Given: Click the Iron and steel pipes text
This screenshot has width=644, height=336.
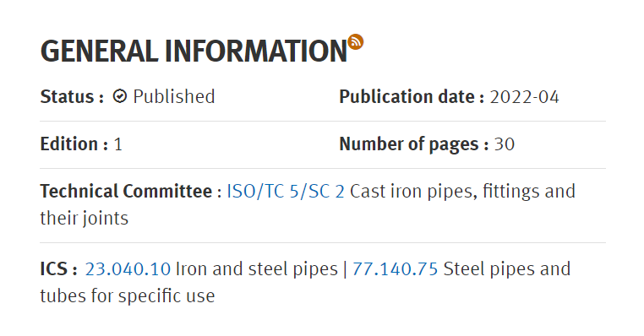Looking at the screenshot, I should [257, 269].
